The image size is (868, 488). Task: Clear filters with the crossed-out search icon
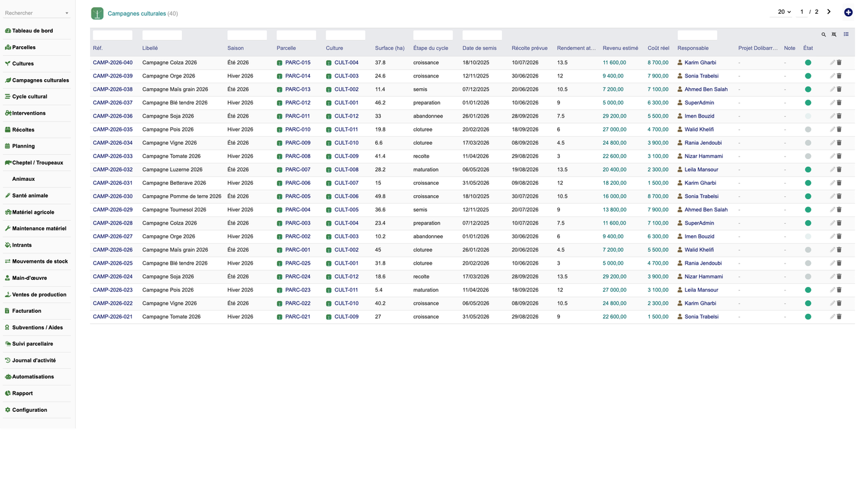click(834, 35)
